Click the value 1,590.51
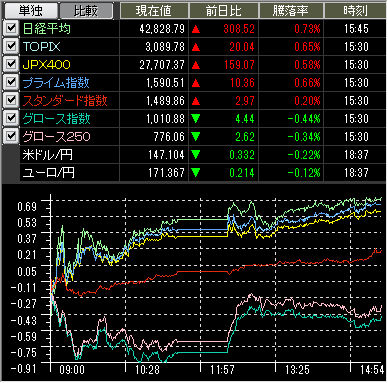388x383 pixels. click(x=165, y=83)
